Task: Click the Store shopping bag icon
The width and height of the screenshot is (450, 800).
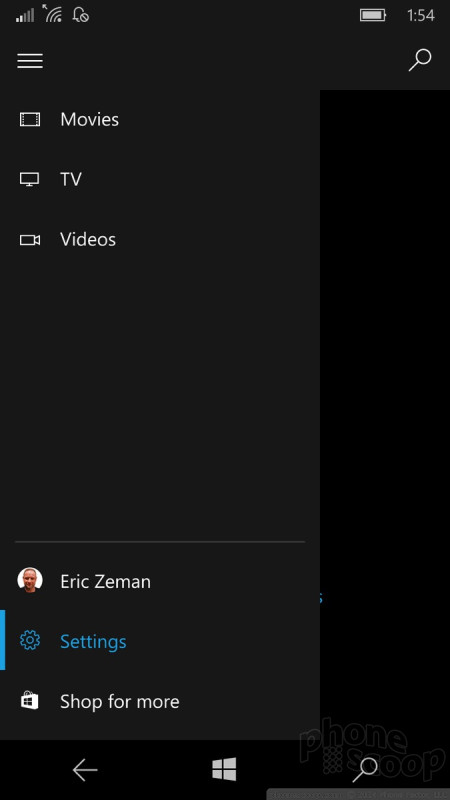Action: click(x=30, y=700)
